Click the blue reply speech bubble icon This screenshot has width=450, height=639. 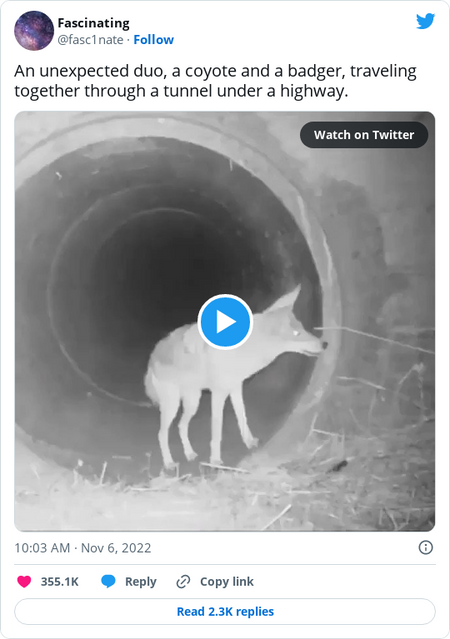(x=108, y=582)
